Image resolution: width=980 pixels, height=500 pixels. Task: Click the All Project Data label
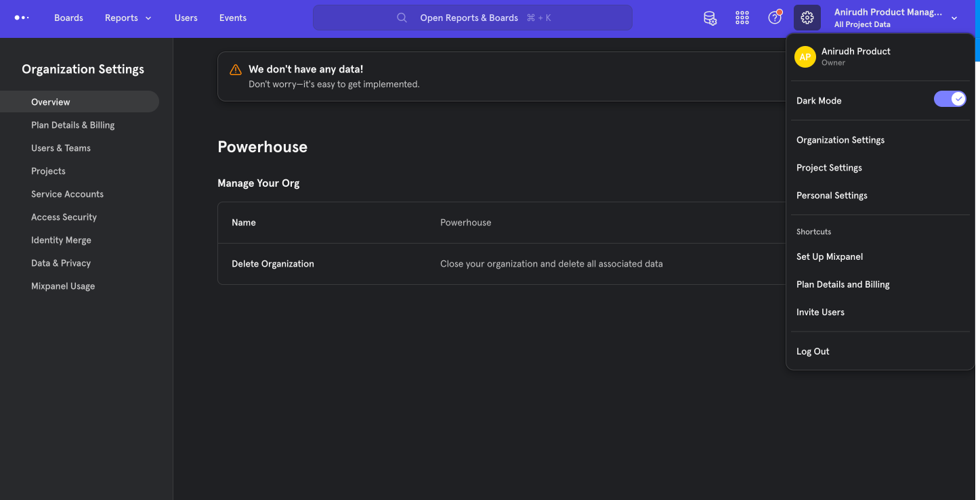[x=862, y=24]
